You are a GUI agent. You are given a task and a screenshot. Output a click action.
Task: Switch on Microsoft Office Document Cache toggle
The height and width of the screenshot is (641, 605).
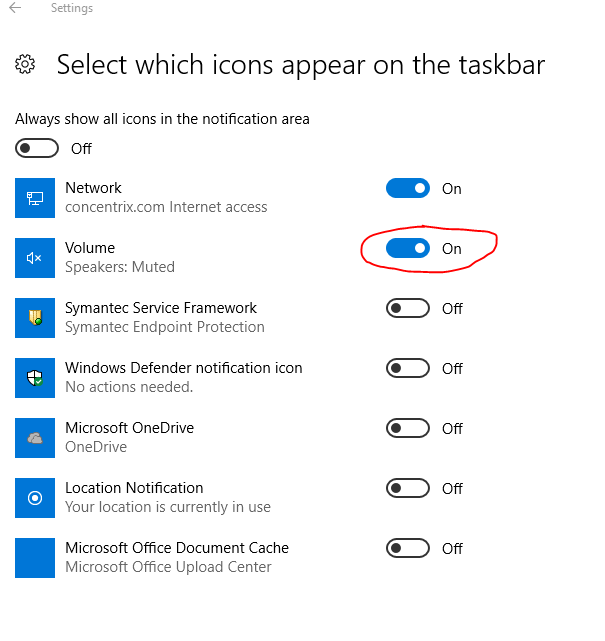pos(408,548)
